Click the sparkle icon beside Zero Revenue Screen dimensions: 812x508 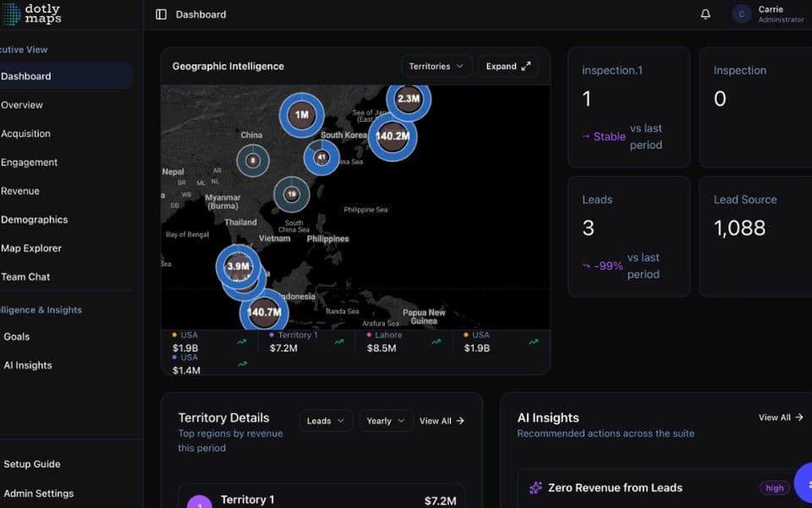point(535,488)
